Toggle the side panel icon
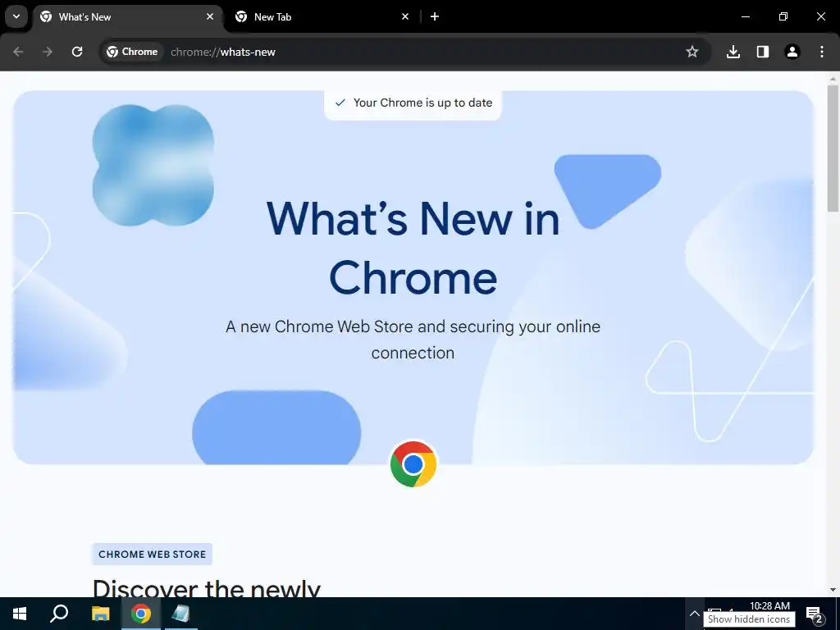840x630 pixels. (763, 52)
